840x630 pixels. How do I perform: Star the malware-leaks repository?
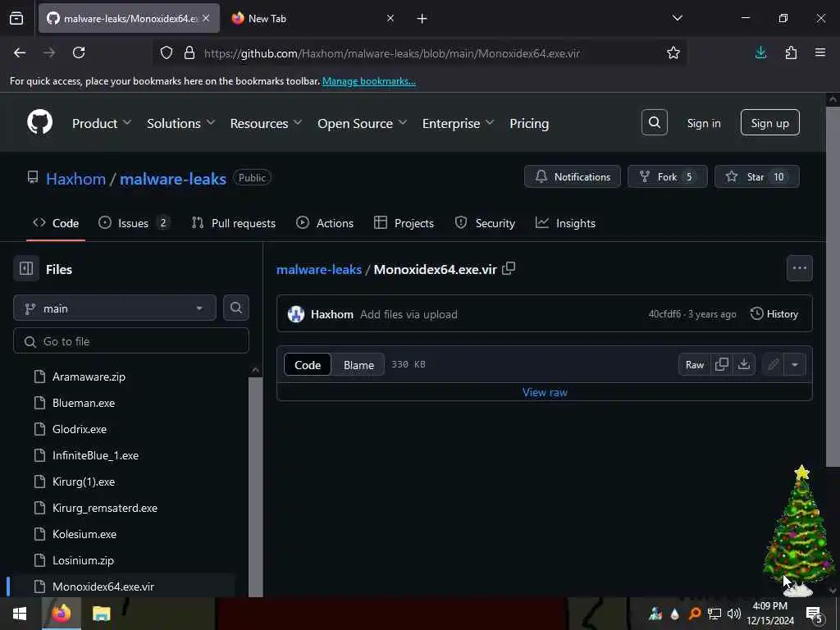click(x=756, y=177)
